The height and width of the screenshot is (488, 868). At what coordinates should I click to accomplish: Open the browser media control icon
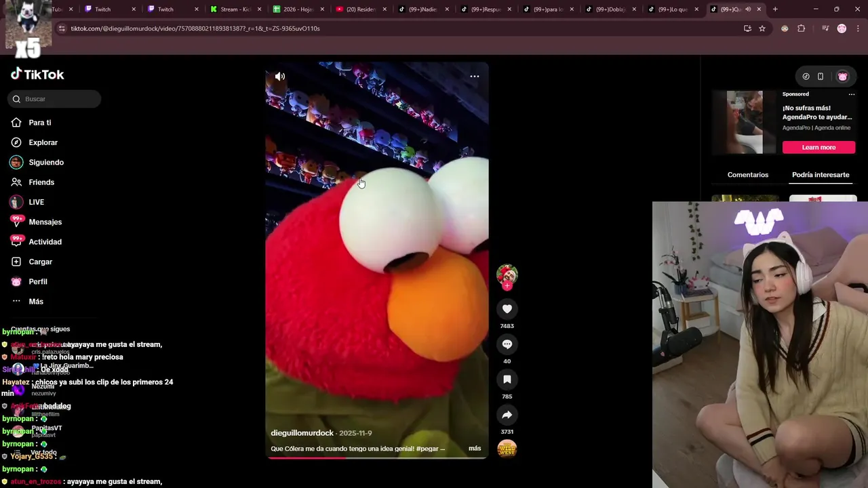click(825, 28)
